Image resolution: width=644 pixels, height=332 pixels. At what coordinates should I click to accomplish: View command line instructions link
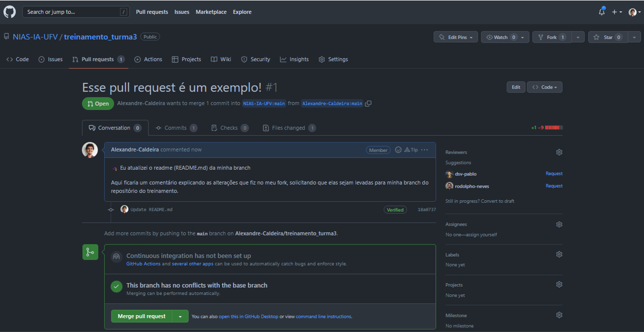(x=324, y=316)
